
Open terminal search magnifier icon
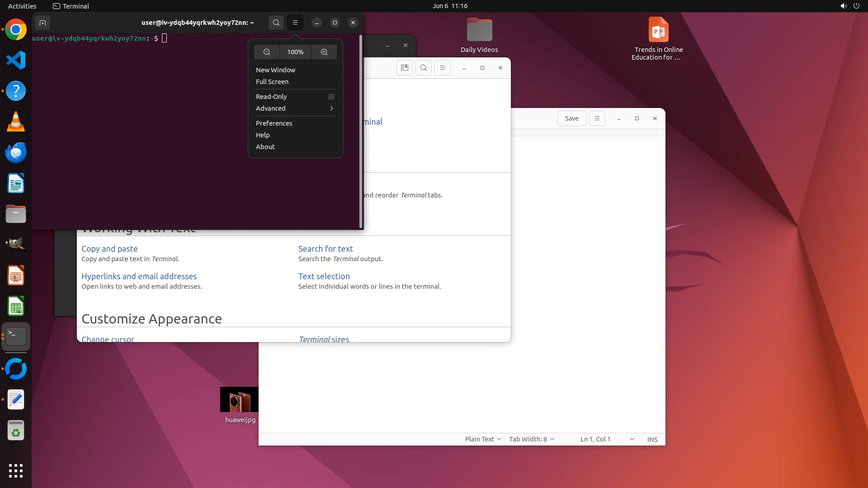[276, 23]
